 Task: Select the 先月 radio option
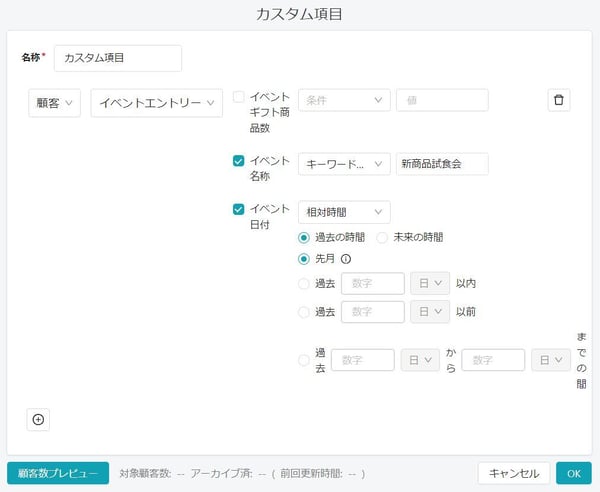click(x=304, y=260)
